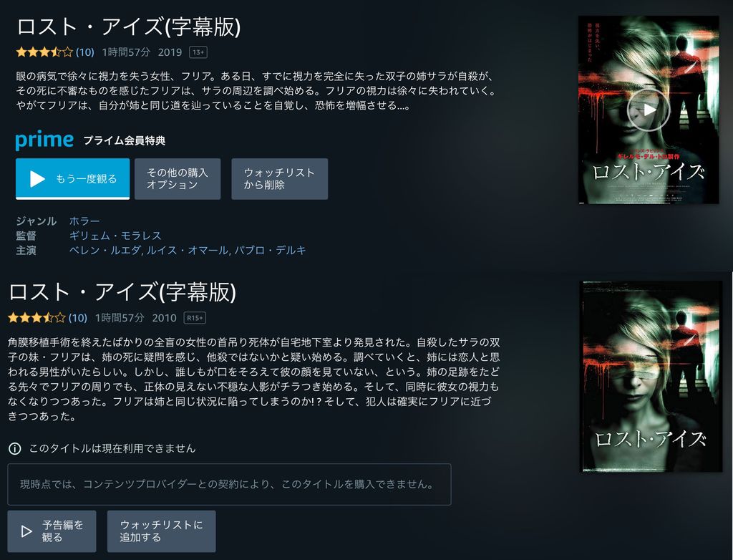Image resolution: width=733 pixels, height=560 pixels.
Task: Open actor パブロ・デルキ link
Action: tap(270, 251)
